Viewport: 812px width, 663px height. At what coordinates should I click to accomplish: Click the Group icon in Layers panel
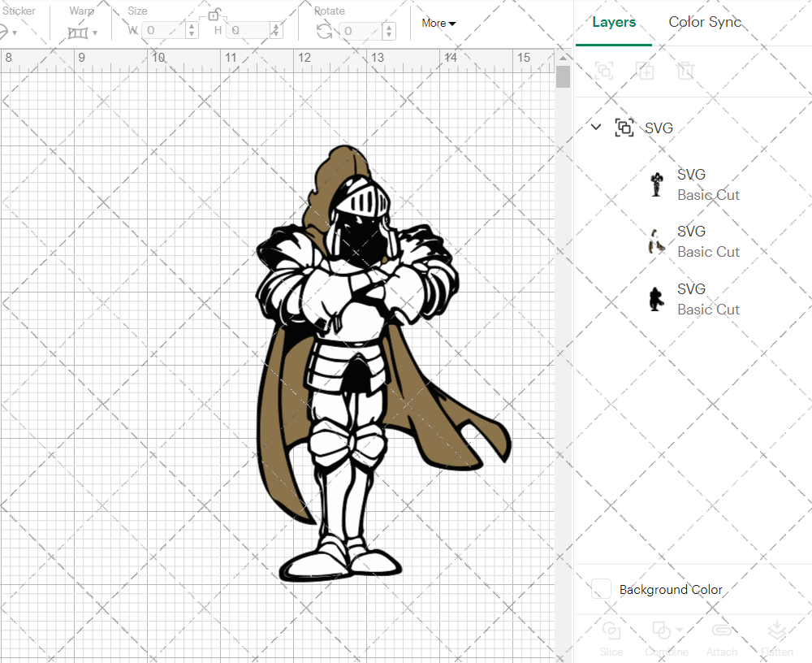[x=604, y=71]
